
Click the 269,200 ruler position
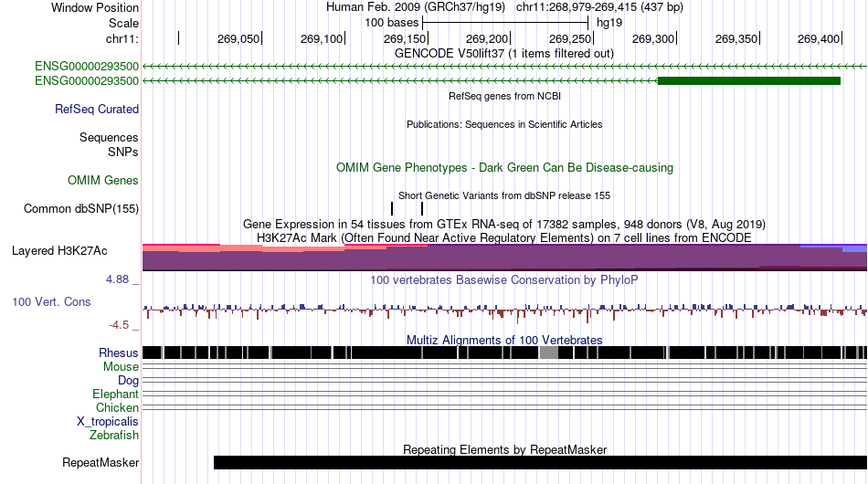click(x=487, y=38)
